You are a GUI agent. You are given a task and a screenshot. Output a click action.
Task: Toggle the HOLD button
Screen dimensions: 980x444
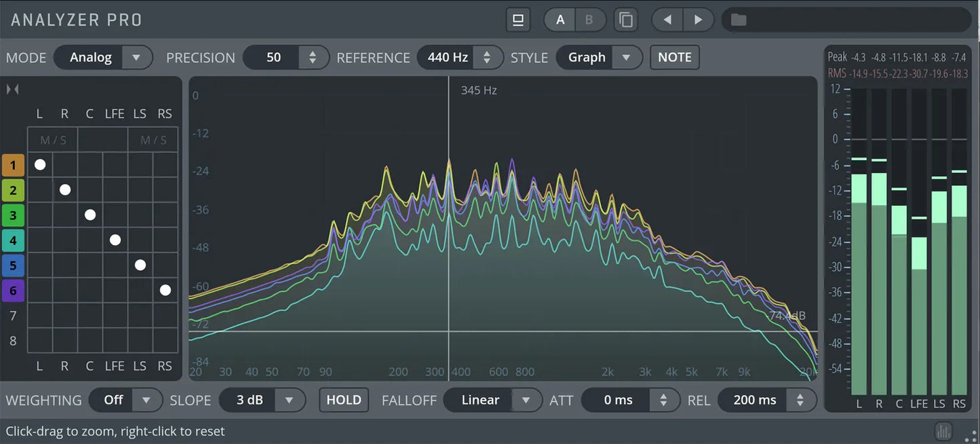point(344,400)
